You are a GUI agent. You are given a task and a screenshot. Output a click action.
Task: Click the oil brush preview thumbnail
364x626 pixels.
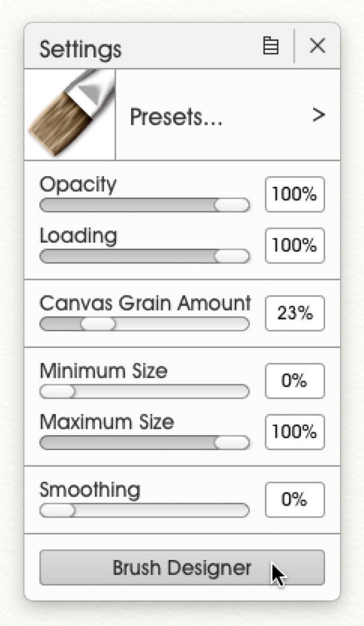click(x=70, y=115)
